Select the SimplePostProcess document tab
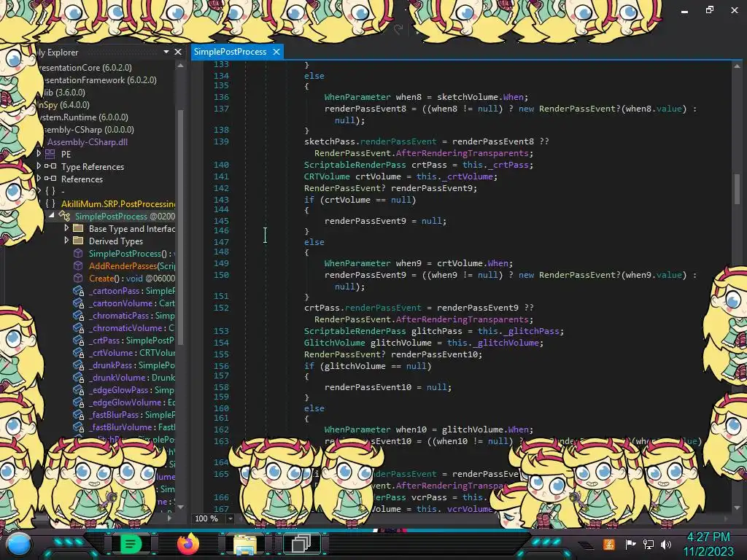The image size is (747, 560). tap(230, 52)
